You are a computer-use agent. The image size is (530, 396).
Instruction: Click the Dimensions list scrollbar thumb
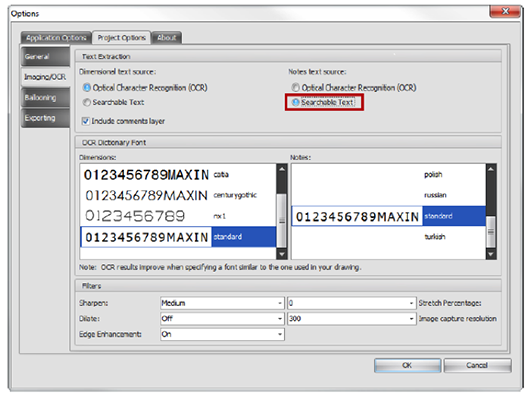tap(282, 221)
